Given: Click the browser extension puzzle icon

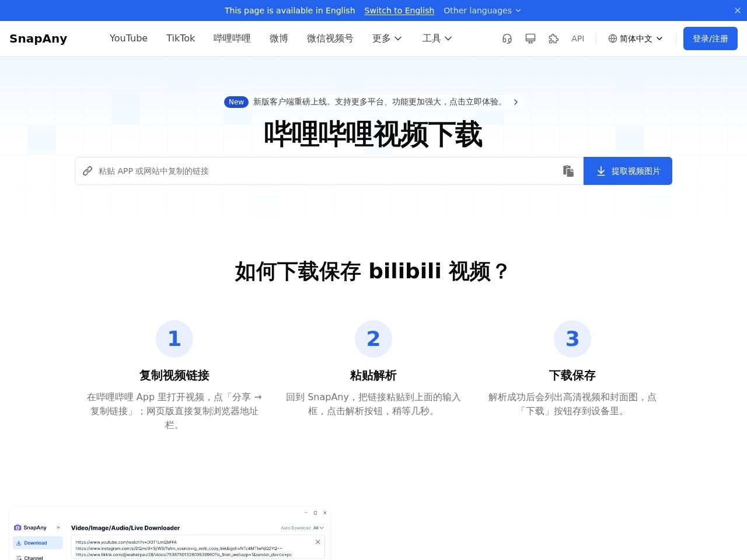Looking at the screenshot, I should click(554, 38).
